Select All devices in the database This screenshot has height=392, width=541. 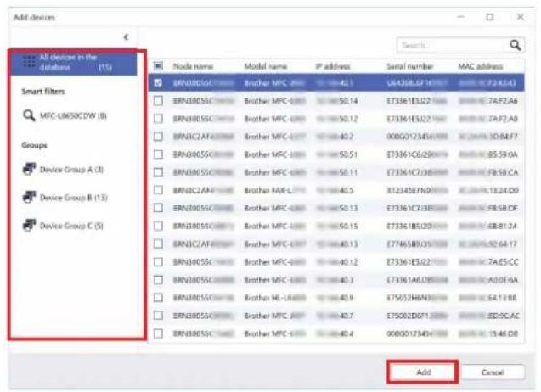point(74,63)
